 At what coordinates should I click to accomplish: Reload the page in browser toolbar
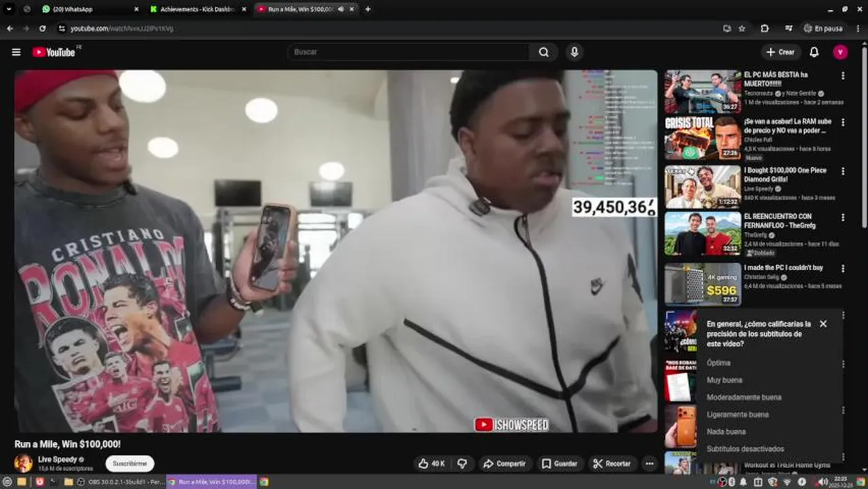tap(42, 29)
